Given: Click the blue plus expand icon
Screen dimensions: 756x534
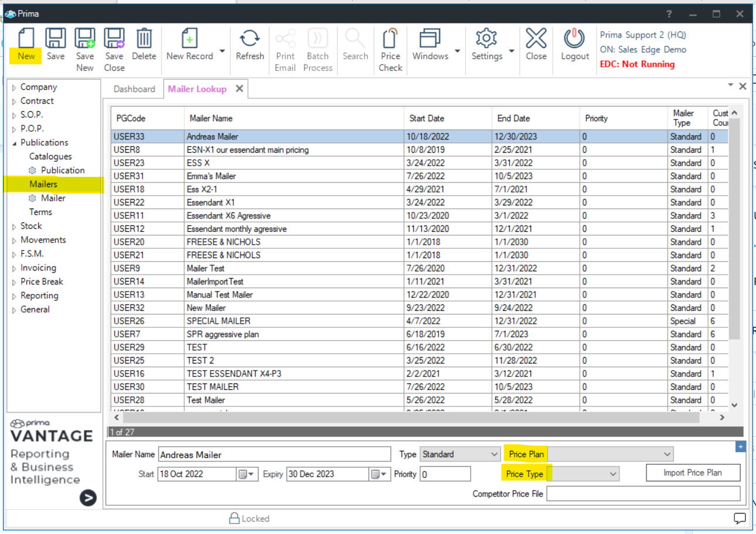Looking at the screenshot, I should pyautogui.click(x=740, y=447).
